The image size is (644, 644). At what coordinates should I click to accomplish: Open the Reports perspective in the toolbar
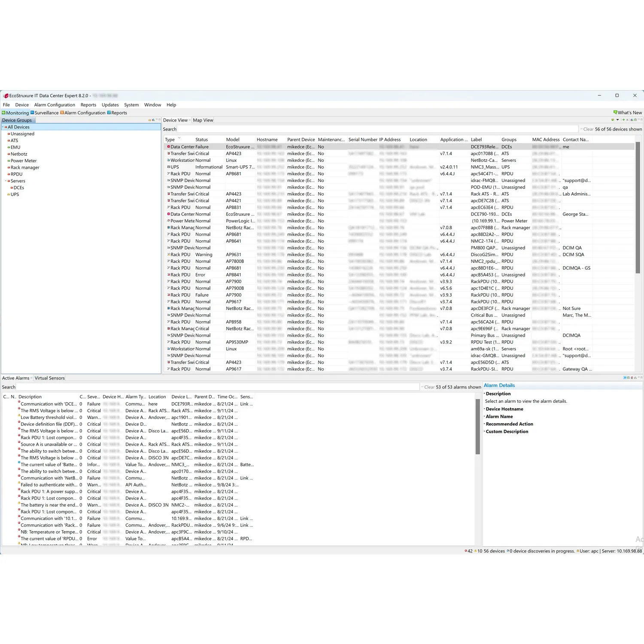(x=117, y=113)
